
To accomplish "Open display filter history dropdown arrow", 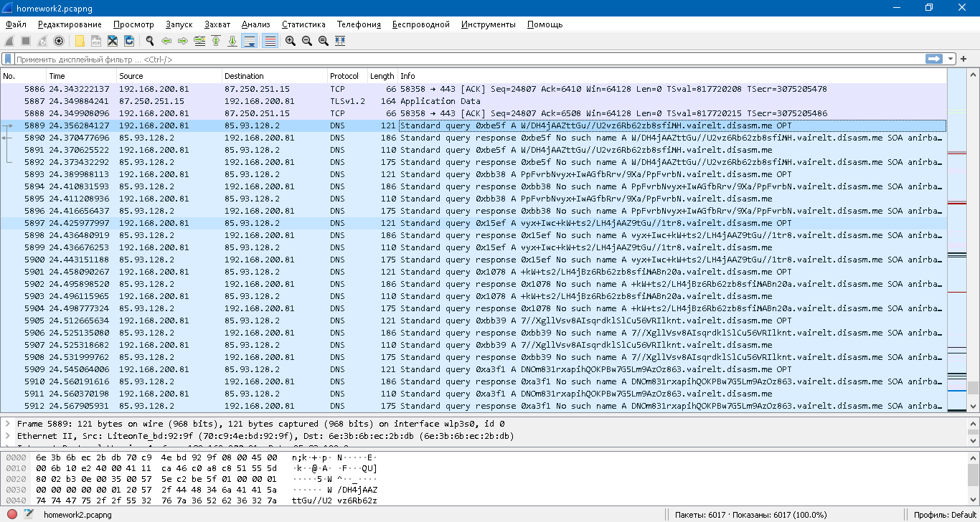I will [x=951, y=60].
